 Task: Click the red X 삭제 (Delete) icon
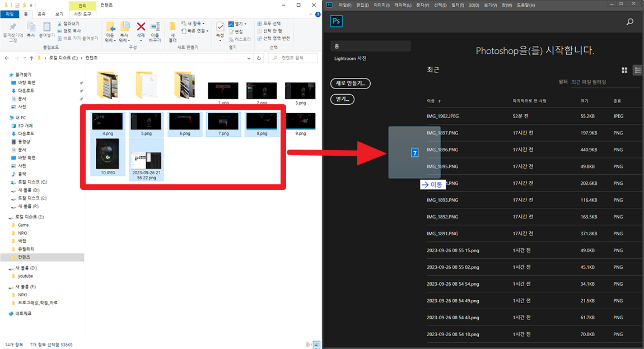(x=141, y=27)
